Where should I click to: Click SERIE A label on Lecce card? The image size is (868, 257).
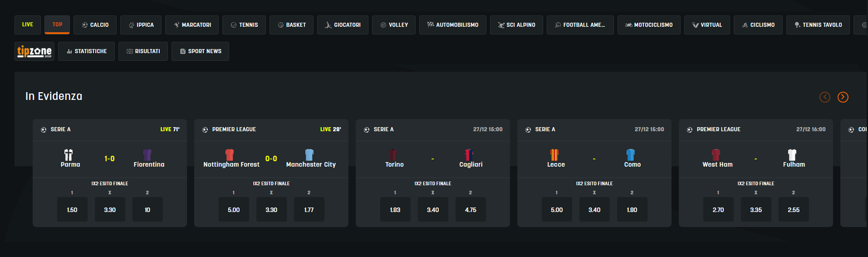point(545,129)
